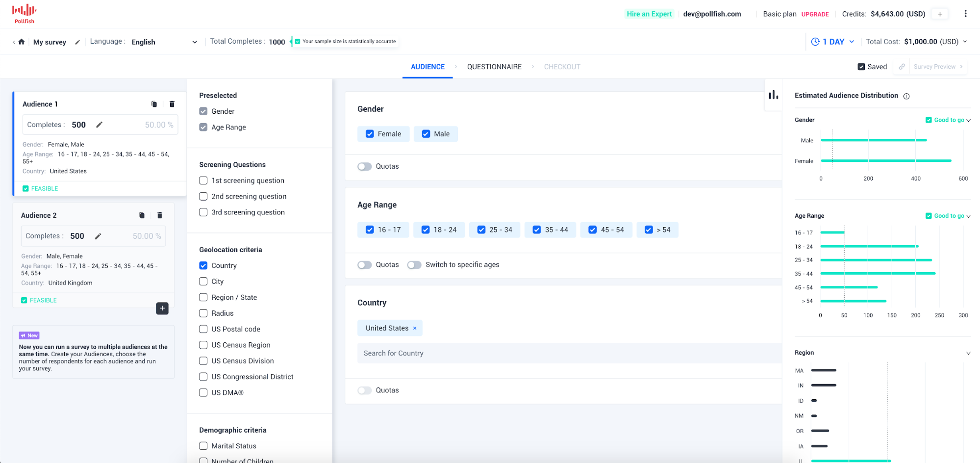Click Credits amount $4,643.00 (USD)
The height and width of the screenshot is (463, 980).
pyautogui.click(x=898, y=14)
